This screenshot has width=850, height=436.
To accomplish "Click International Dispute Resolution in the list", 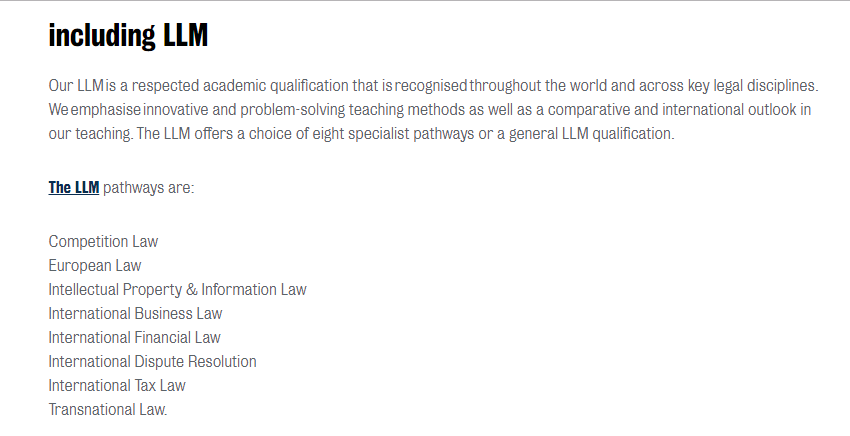I will 152,361.
